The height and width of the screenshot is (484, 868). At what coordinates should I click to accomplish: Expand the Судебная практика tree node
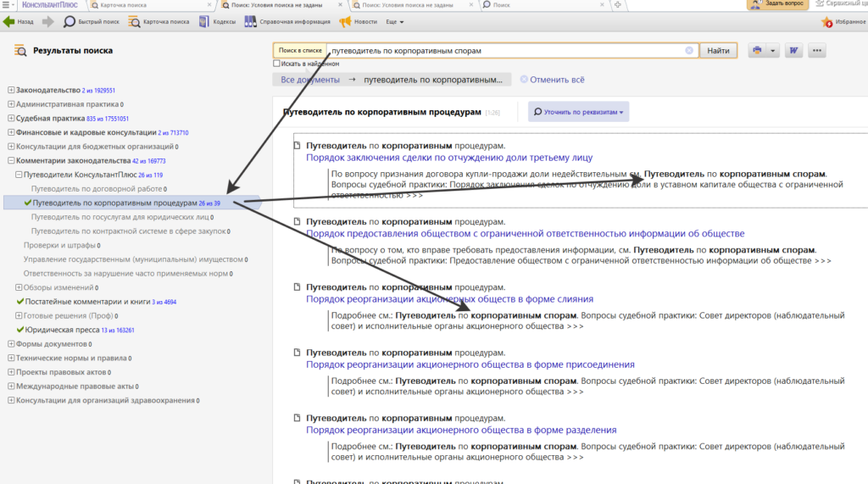(10, 119)
